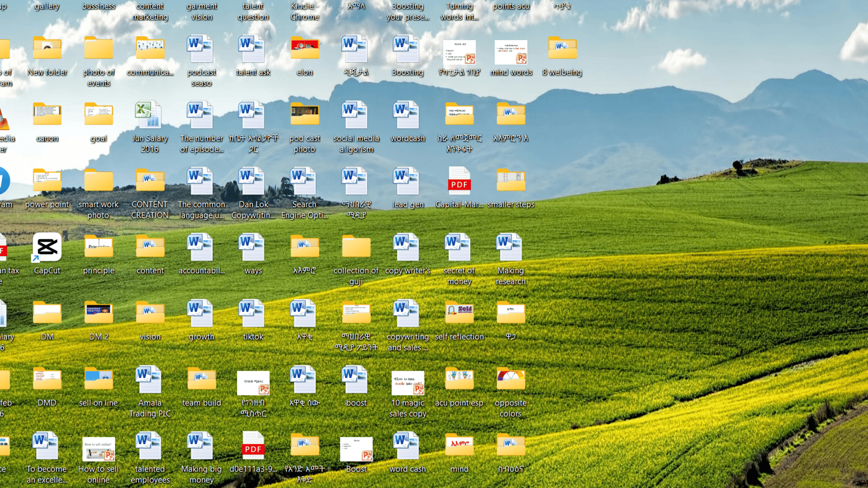868x488 pixels.
Task: Open the tiktok Word document
Action: (x=253, y=314)
